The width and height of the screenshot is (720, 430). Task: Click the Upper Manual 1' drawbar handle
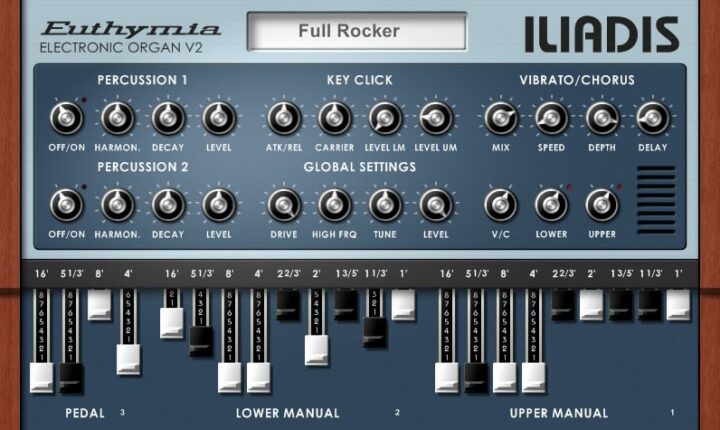click(678, 305)
